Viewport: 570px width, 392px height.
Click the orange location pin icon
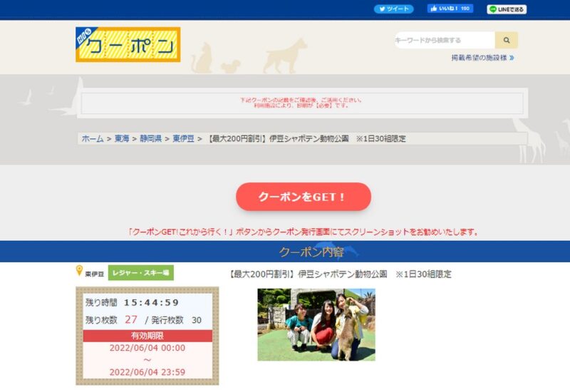point(80,272)
